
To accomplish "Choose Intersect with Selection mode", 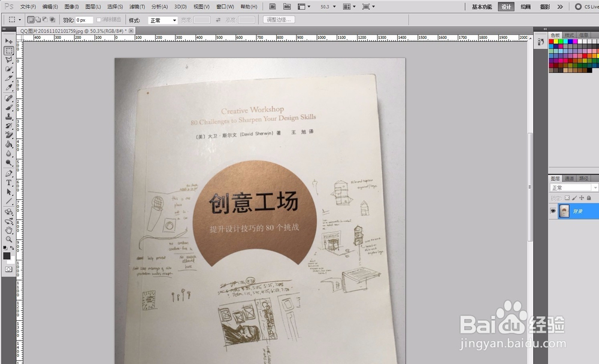I will click(52, 20).
